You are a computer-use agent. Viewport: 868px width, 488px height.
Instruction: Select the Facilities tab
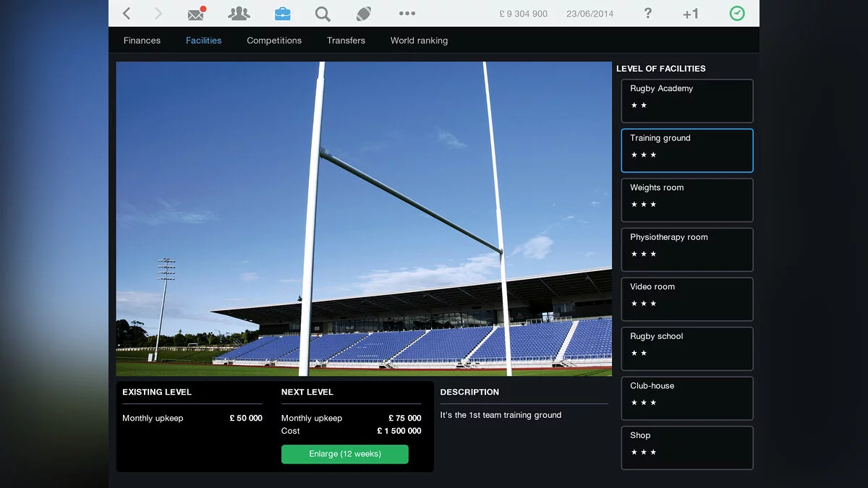point(204,40)
